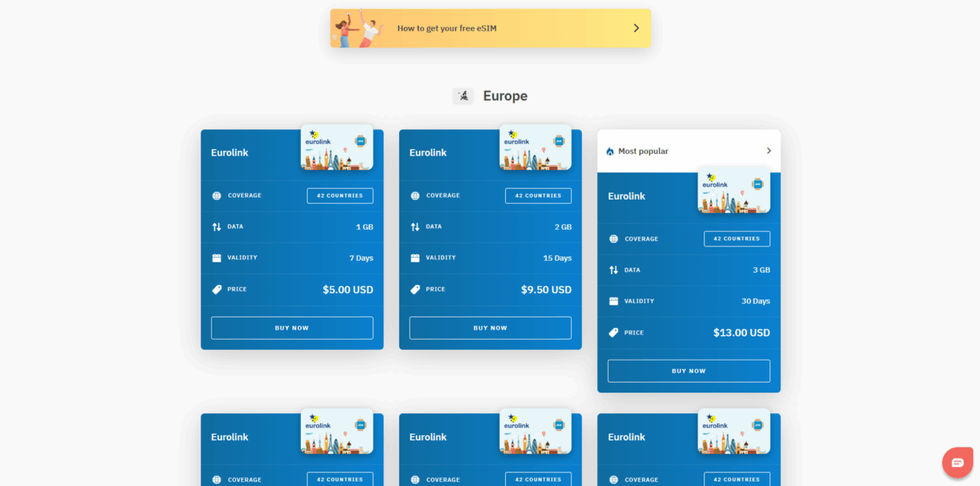The image size is (980, 486).
Task: Buy the 3 GB 30 Days plan
Action: 688,371
